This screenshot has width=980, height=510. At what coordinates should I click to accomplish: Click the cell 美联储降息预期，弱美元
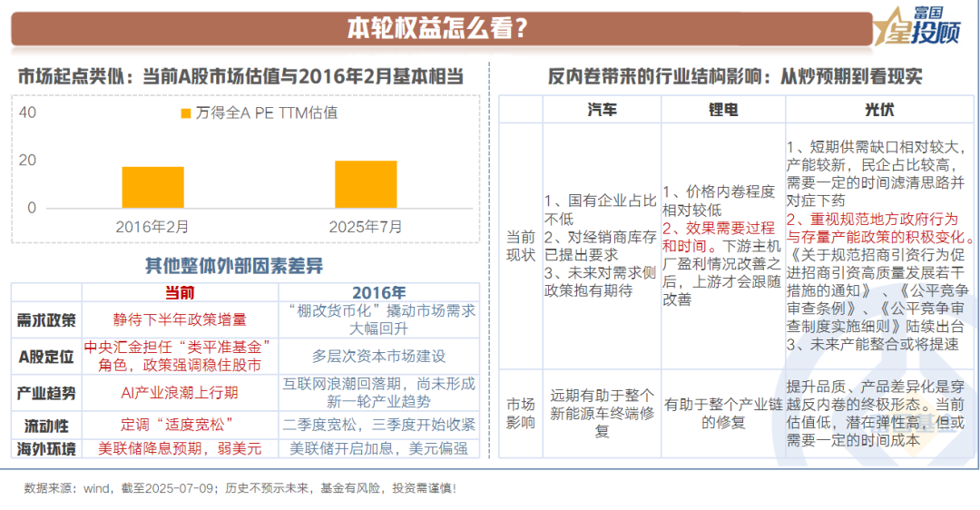[180, 449]
